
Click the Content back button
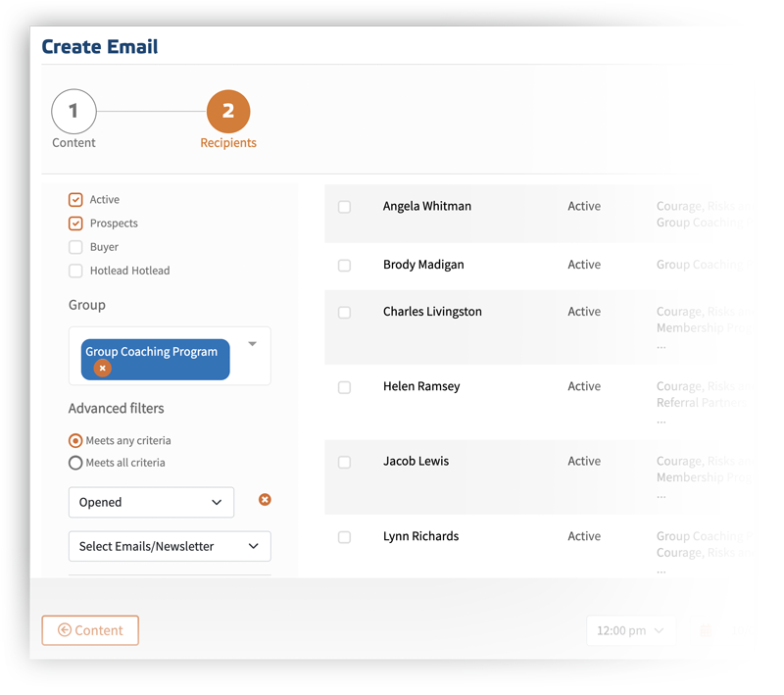[90, 630]
